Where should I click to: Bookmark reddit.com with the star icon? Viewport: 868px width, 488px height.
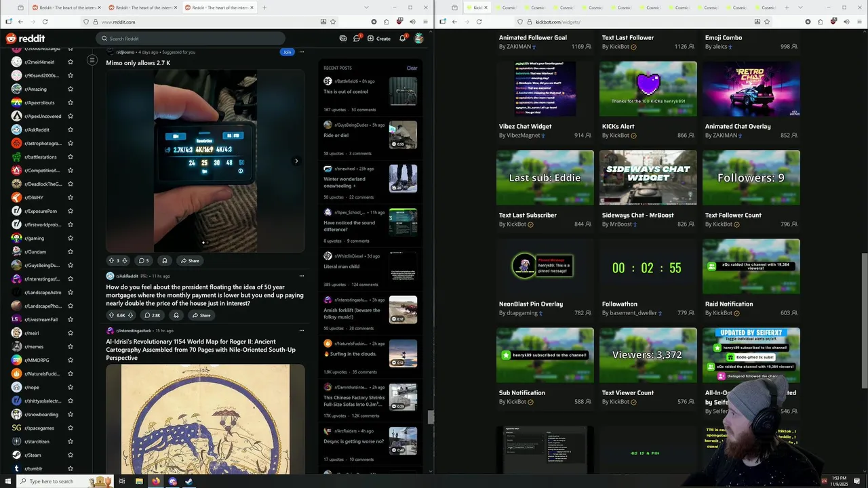pos(334,22)
